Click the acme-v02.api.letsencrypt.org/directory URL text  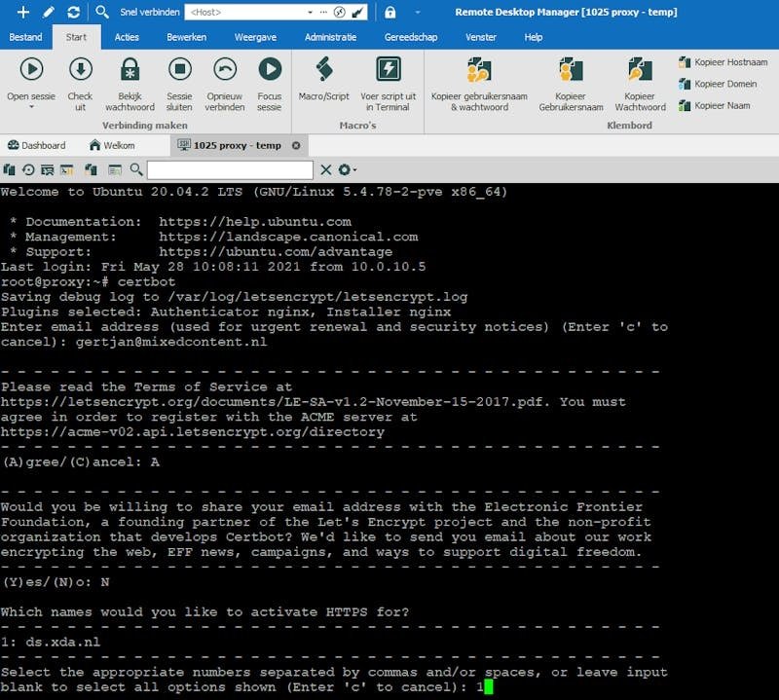[192, 431]
